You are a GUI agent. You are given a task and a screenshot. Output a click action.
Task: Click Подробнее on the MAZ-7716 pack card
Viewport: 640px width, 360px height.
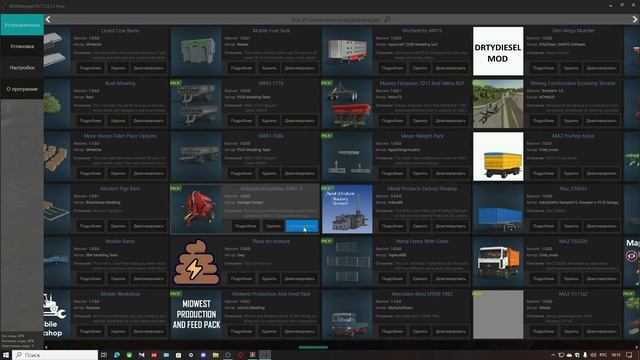(x=241, y=120)
